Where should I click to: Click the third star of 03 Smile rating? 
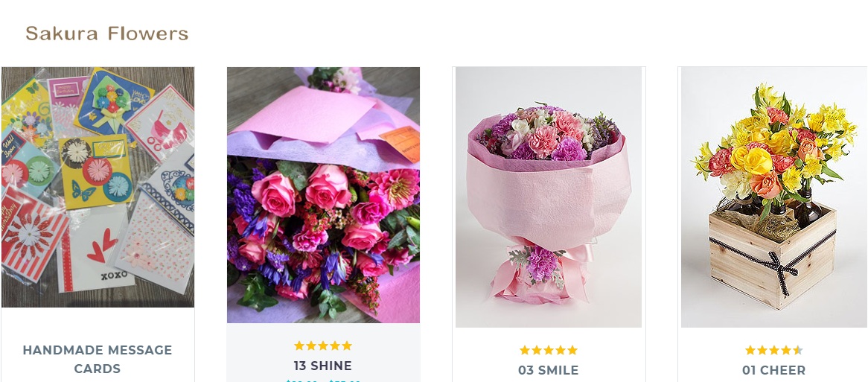549,350
